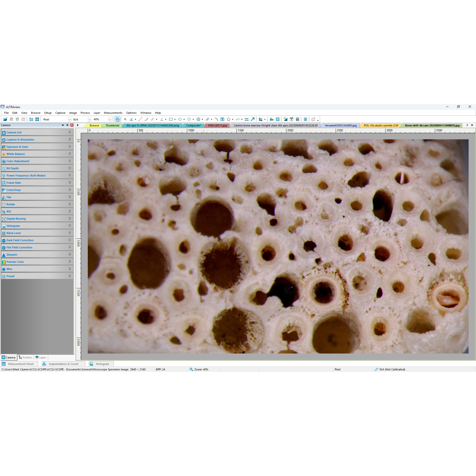Click the scale bar insertion tool
476x476 pixels.
coord(247,119)
